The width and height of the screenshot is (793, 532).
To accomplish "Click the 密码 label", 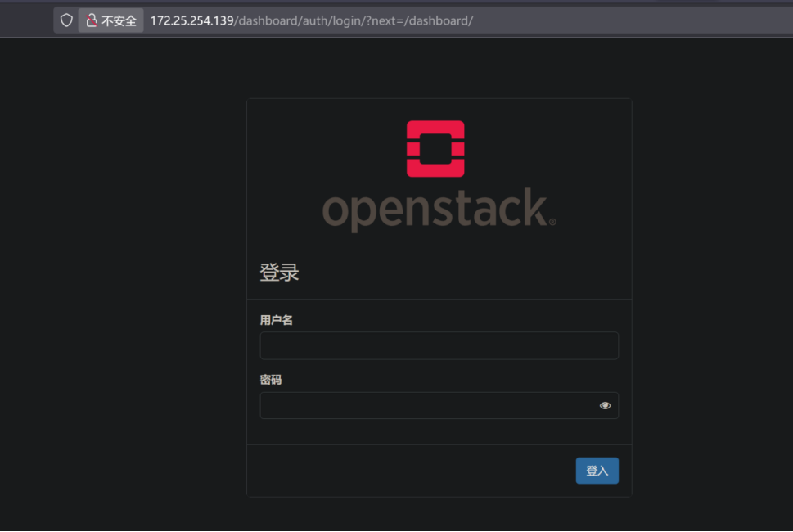I will [x=271, y=380].
